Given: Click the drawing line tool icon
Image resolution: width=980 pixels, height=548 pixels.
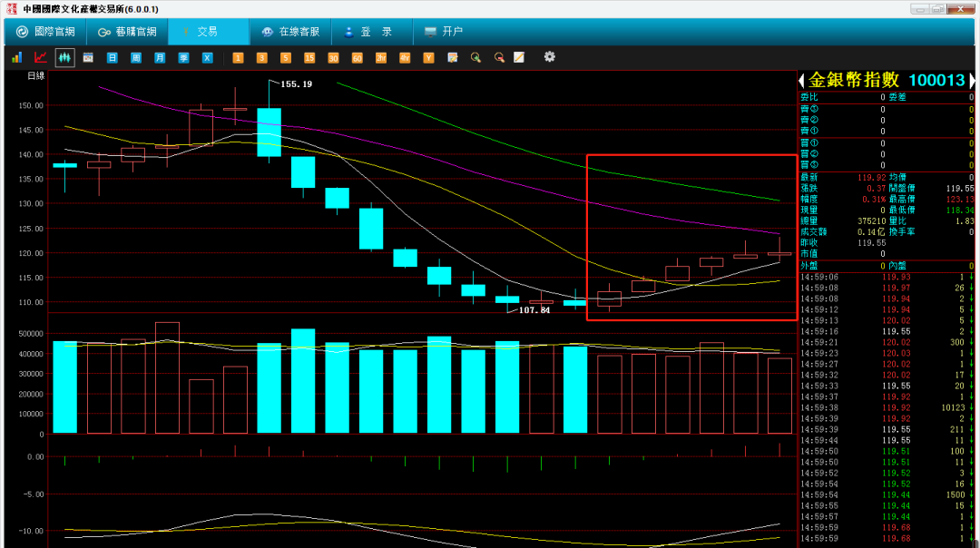Looking at the screenshot, I should [x=519, y=57].
